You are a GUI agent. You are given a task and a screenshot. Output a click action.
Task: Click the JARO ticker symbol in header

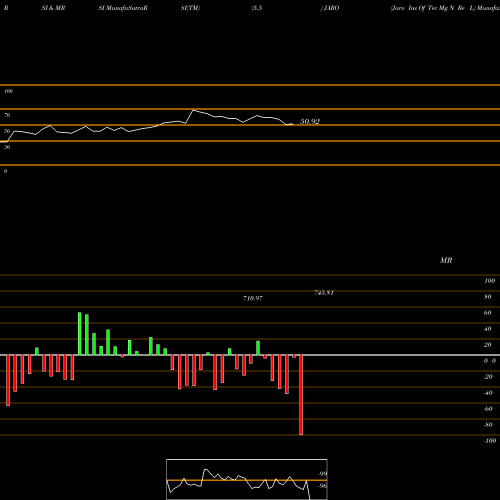click(x=331, y=8)
